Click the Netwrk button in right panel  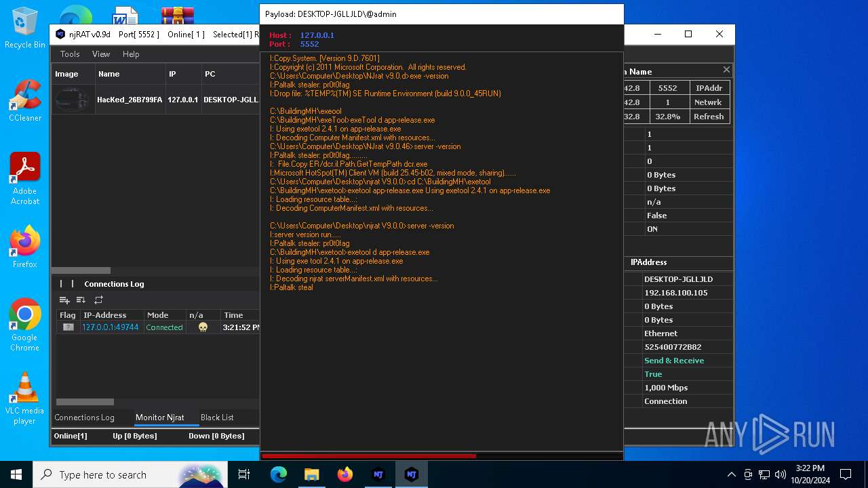(x=709, y=102)
